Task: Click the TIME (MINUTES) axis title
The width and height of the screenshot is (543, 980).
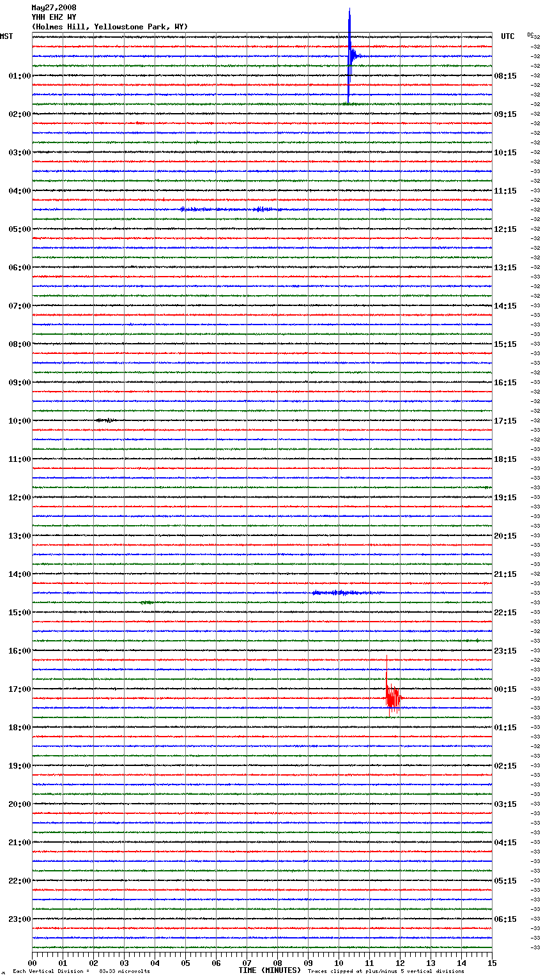Action: [270, 970]
